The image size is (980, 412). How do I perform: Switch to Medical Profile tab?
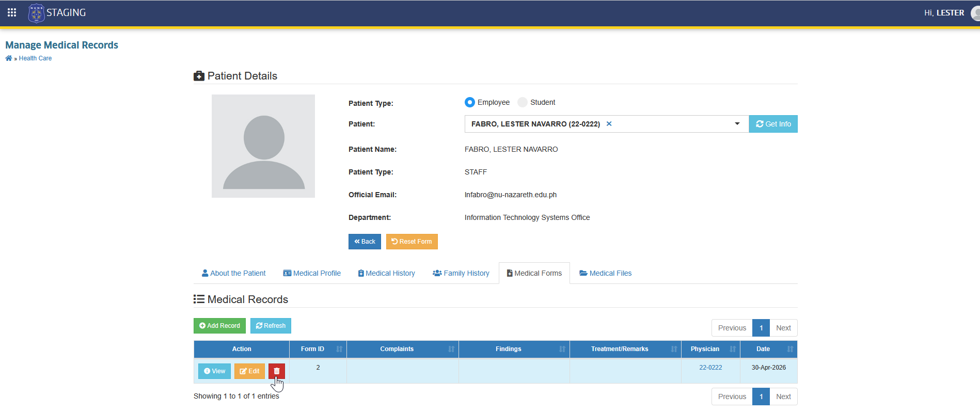pyautogui.click(x=312, y=273)
